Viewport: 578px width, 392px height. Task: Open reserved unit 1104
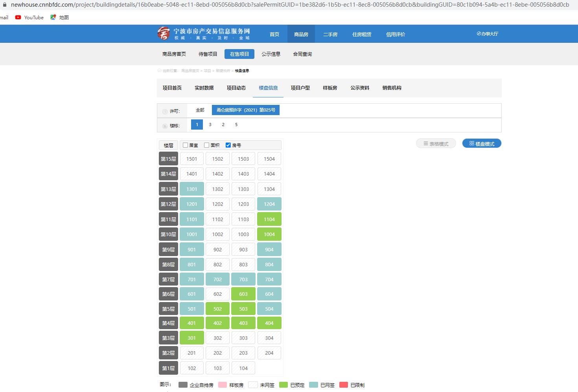[x=269, y=219]
